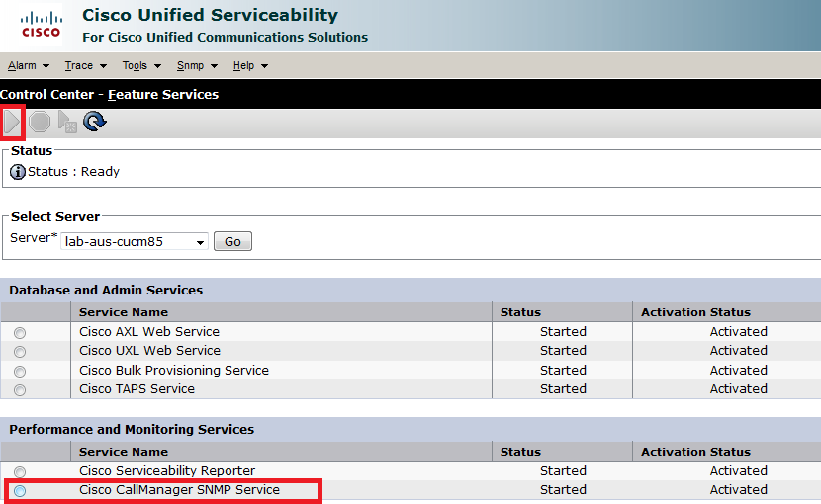Image resolution: width=821 pixels, height=504 pixels.
Task: Select Cisco CallManager SNMP Service radio button
Action: (x=20, y=491)
